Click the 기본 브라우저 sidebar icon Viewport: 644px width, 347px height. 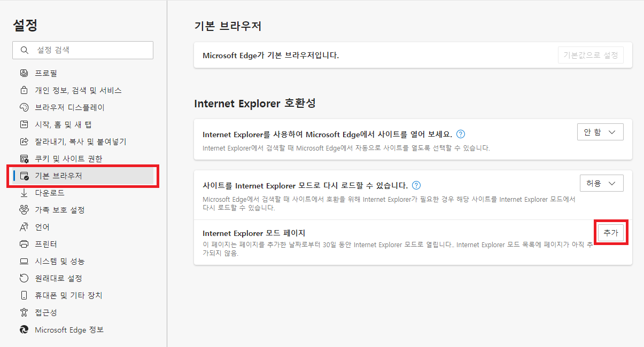[24, 176]
